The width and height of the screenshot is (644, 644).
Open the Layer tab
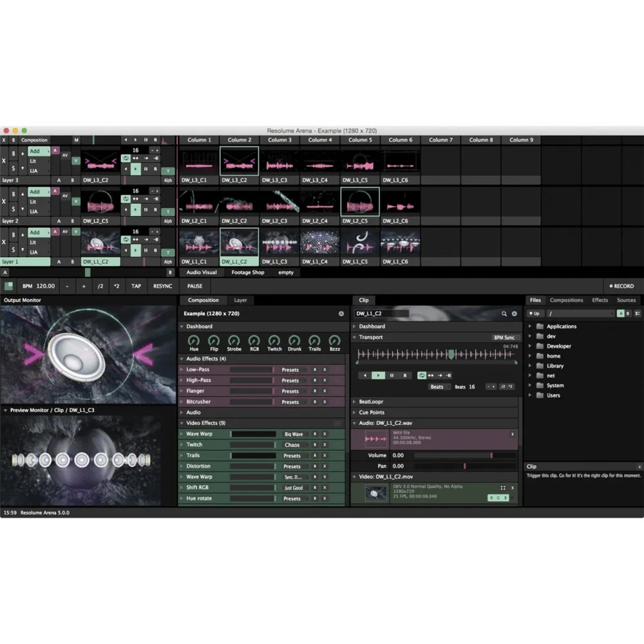click(x=240, y=300)
